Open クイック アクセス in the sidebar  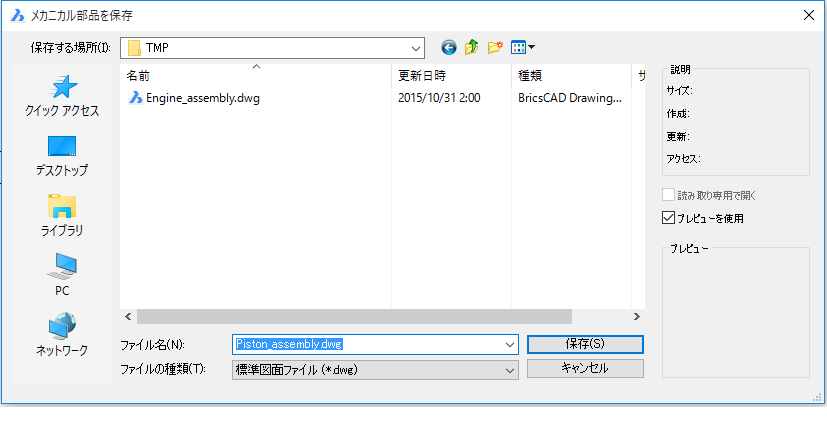coord(62,96)
